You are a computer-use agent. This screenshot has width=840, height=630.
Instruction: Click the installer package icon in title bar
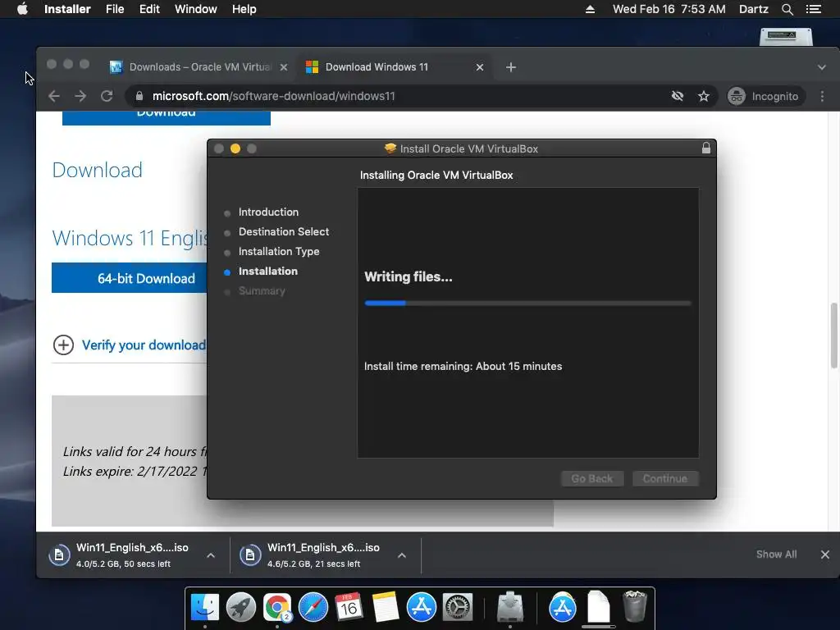390,148
